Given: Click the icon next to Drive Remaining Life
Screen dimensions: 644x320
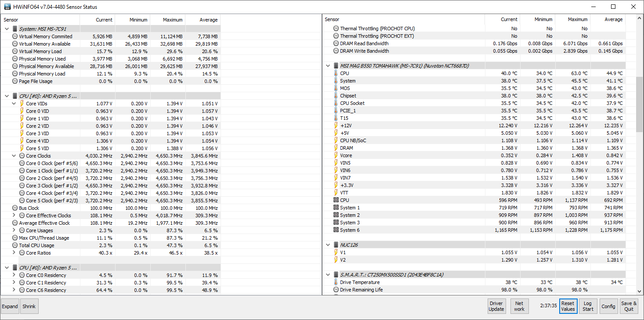Looking at the screenshot, I should pyautogui.click(x=336, y=290).
